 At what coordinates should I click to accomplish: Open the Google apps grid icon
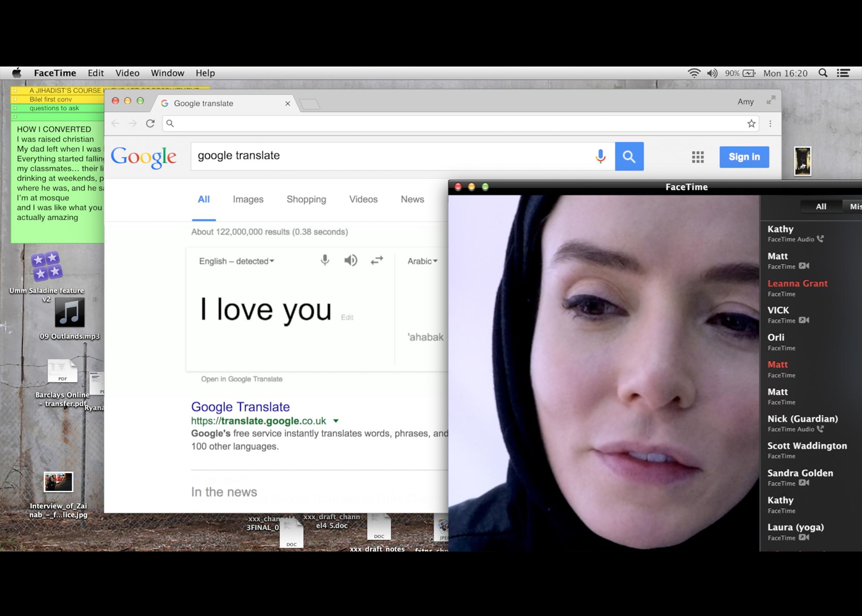[x=698, y=157]
